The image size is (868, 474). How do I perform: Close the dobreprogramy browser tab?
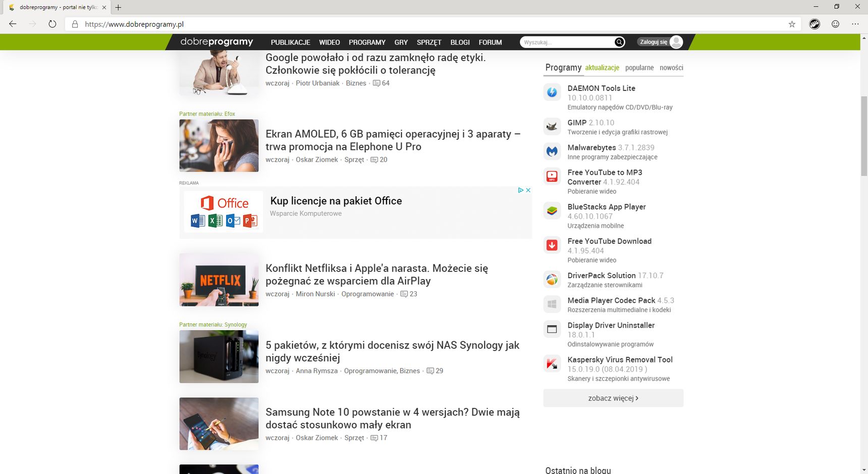(104, 8)
